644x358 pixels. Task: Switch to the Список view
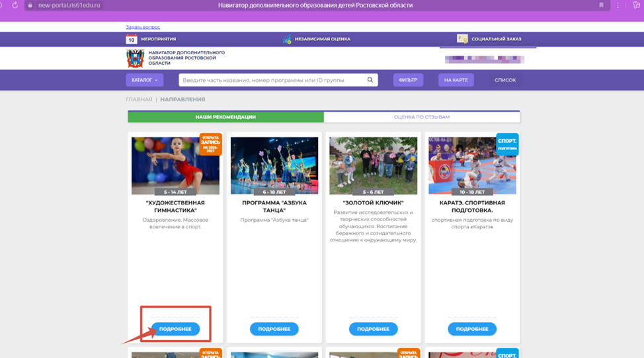(504, 79)
